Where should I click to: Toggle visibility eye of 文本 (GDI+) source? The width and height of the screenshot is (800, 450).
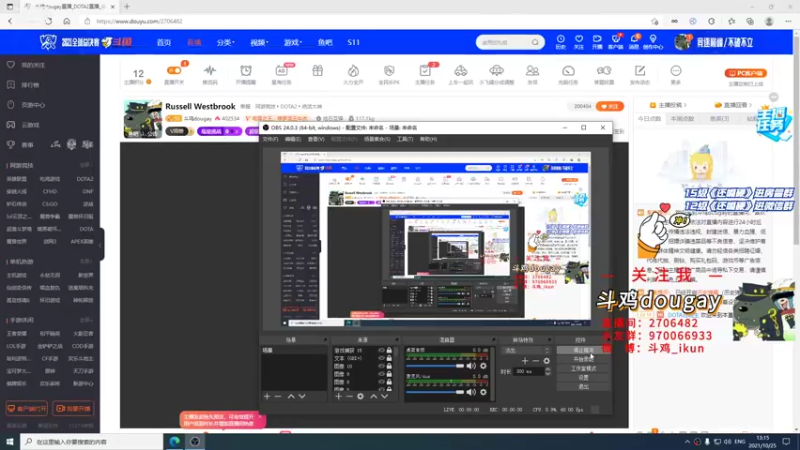click(381, 358)
